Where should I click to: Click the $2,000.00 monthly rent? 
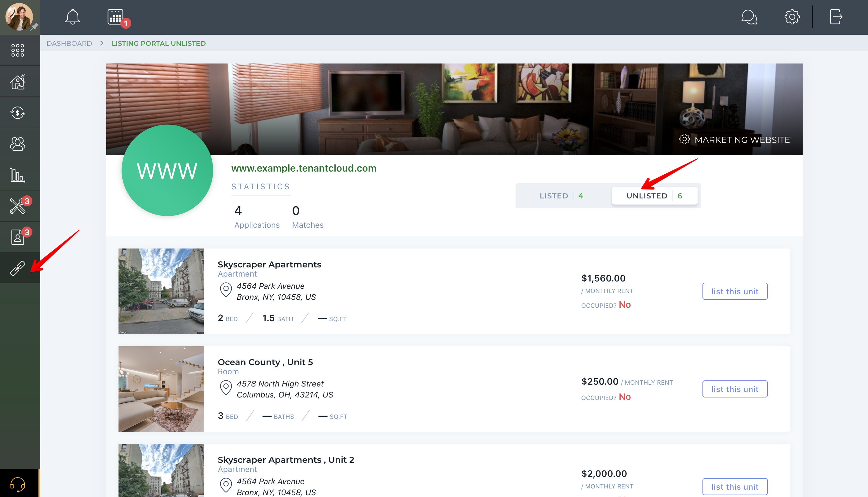click(604, 473)
